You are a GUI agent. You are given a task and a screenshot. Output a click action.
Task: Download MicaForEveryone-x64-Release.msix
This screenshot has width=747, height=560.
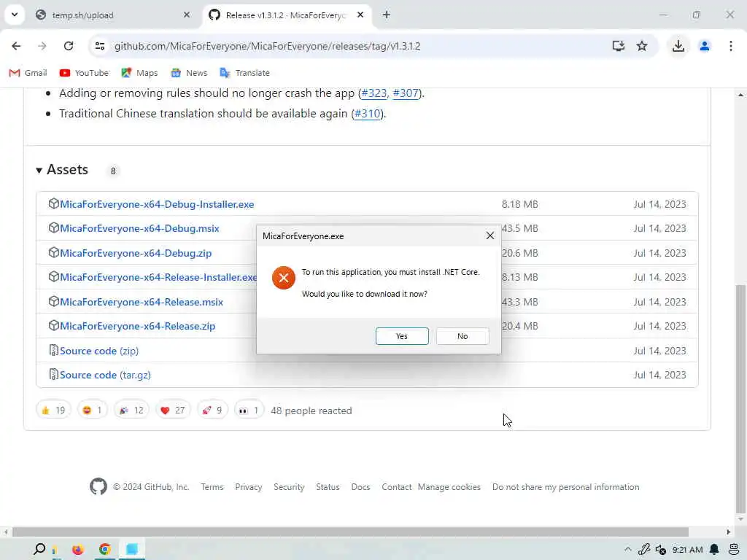(x=142, y=302)
